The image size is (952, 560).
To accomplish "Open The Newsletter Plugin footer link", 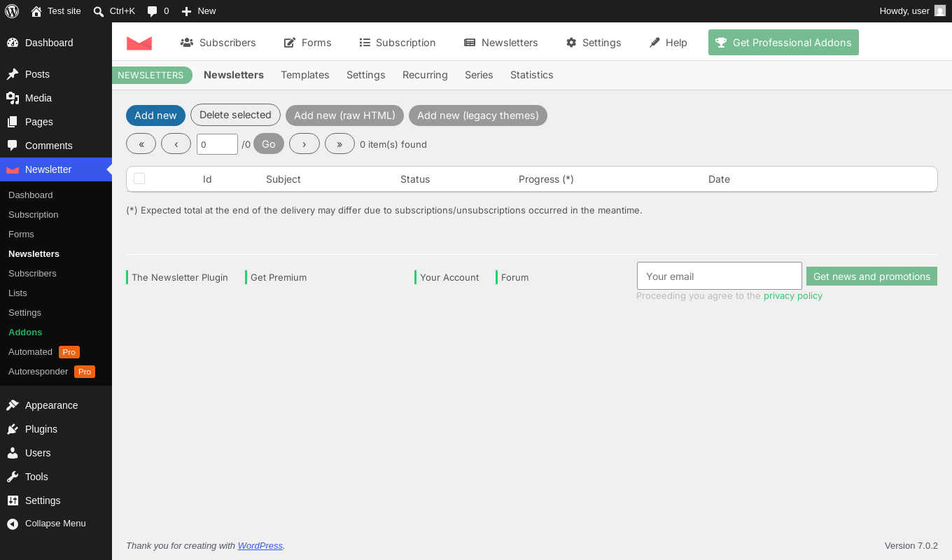I will (x=180, y=277).
